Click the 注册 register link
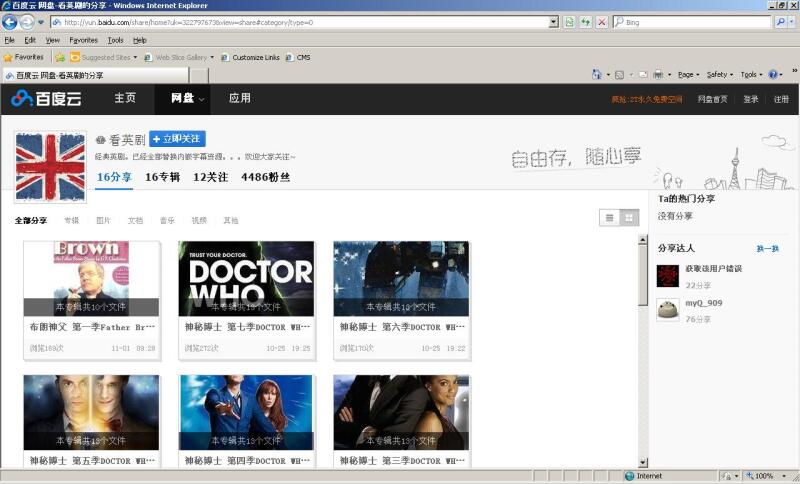 click(781, 99)
